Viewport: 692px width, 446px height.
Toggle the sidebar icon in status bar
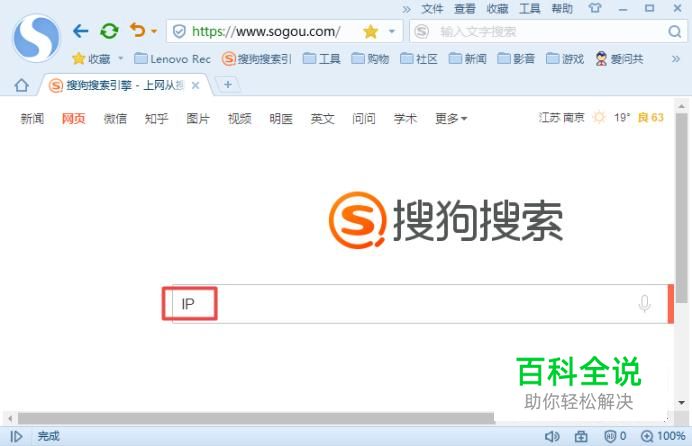point(16,436)
